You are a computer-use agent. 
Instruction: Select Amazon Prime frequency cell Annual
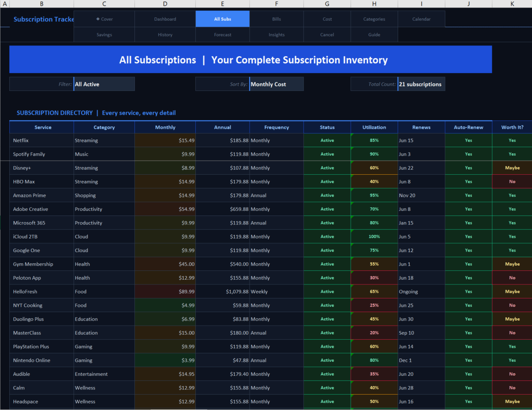pos(276,195)
